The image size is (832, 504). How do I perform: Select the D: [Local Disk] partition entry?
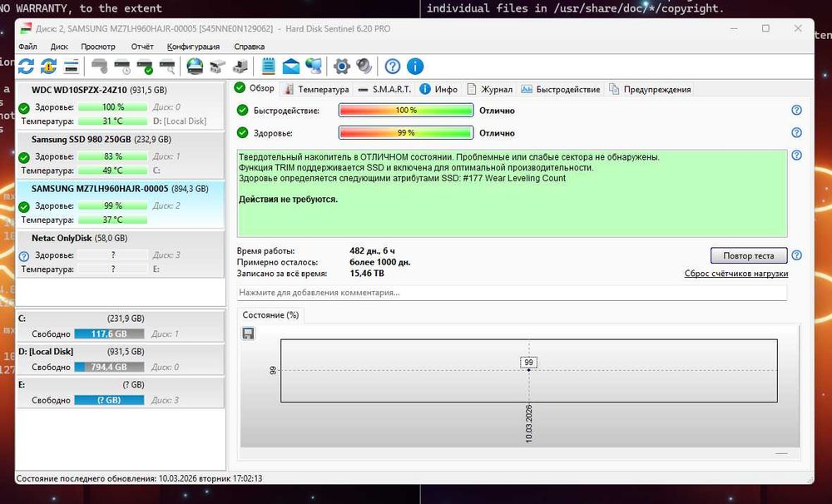pos(121,359)
